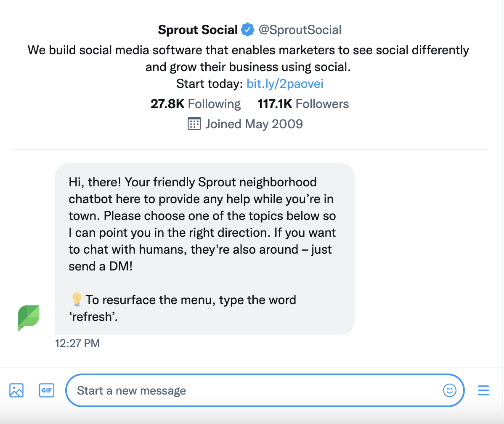The image size is (504, 424).
Task: View the 27.8K Following list
Action: (196, 104)
